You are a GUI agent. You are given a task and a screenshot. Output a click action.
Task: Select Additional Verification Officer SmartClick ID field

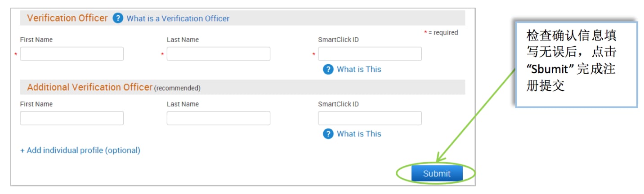tap(370, 118)
